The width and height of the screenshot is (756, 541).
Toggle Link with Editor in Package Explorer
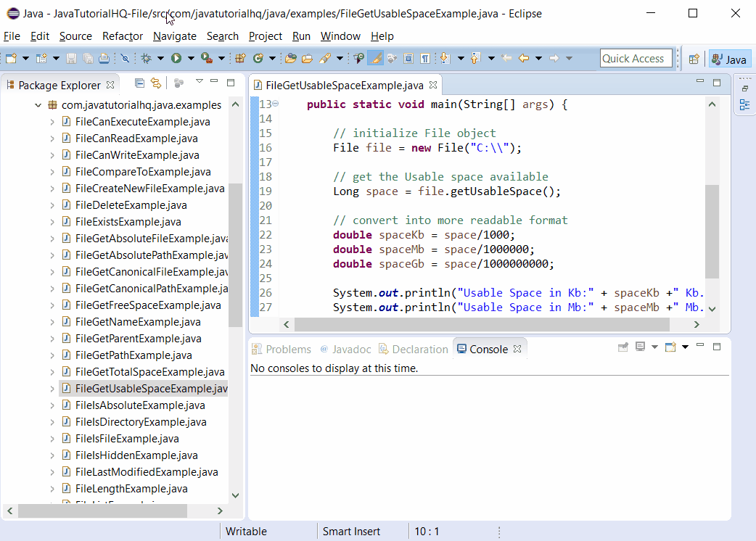click(156, 83)
